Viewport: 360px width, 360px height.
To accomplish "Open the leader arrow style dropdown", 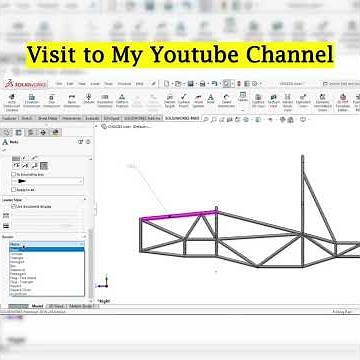I will tap(47, 181).
